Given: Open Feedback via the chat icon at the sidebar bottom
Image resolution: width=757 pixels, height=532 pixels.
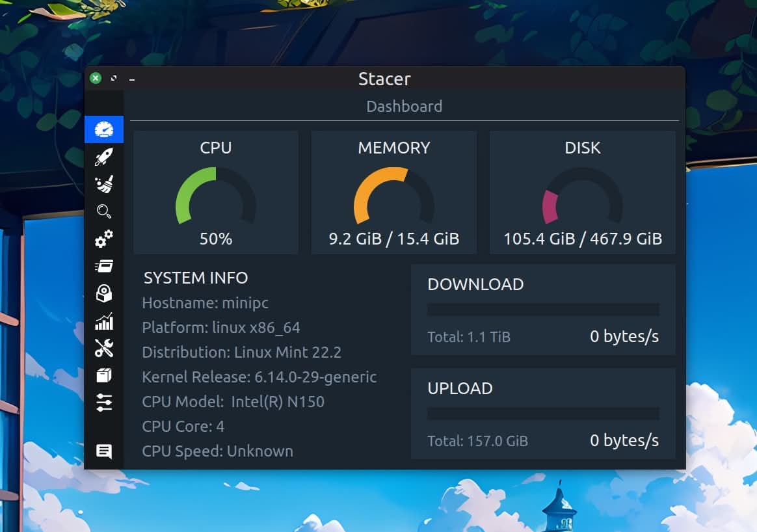Looking at the screenshot, I should (104, 451).
